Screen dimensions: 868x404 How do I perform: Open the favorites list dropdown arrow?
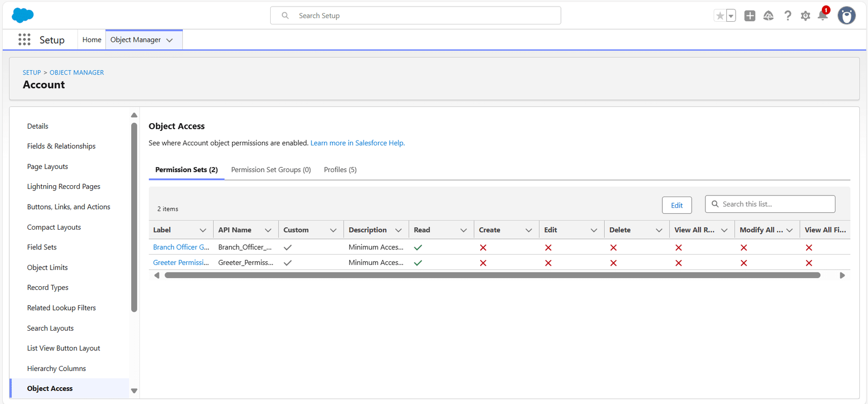pos(731,16)
